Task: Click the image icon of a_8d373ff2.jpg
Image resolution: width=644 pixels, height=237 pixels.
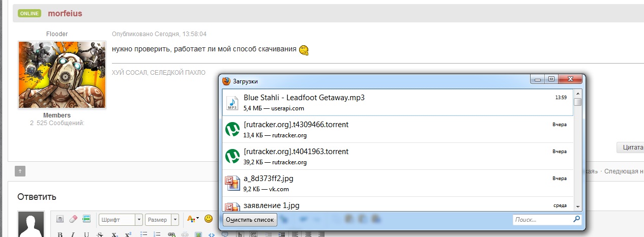Action: click(x=232, y=183)
